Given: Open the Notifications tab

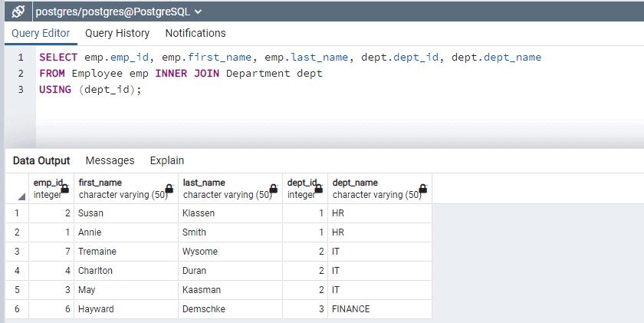Looking at the screenshot, I should [195, 33].
